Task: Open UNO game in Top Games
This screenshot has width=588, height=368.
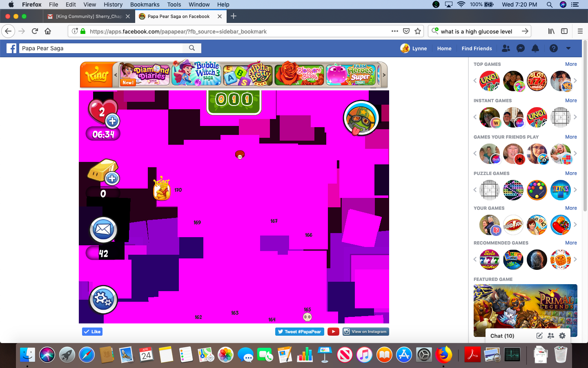Action: [x=490, y=81]
